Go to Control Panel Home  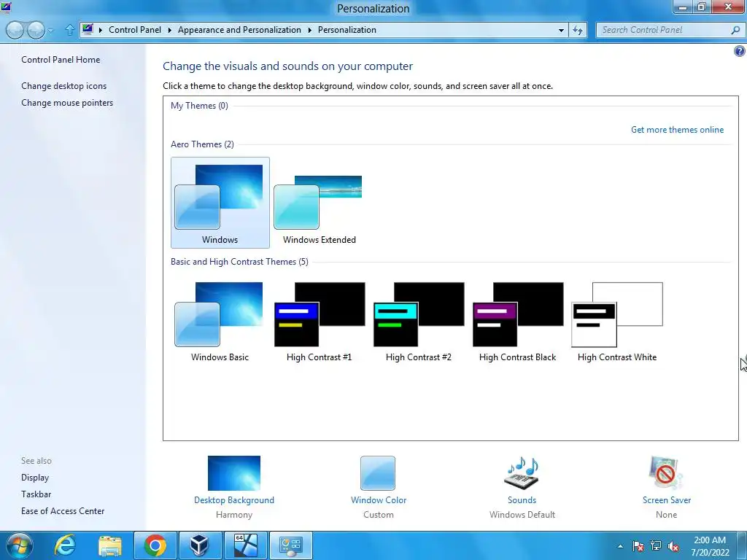click(x=61, y=60)
